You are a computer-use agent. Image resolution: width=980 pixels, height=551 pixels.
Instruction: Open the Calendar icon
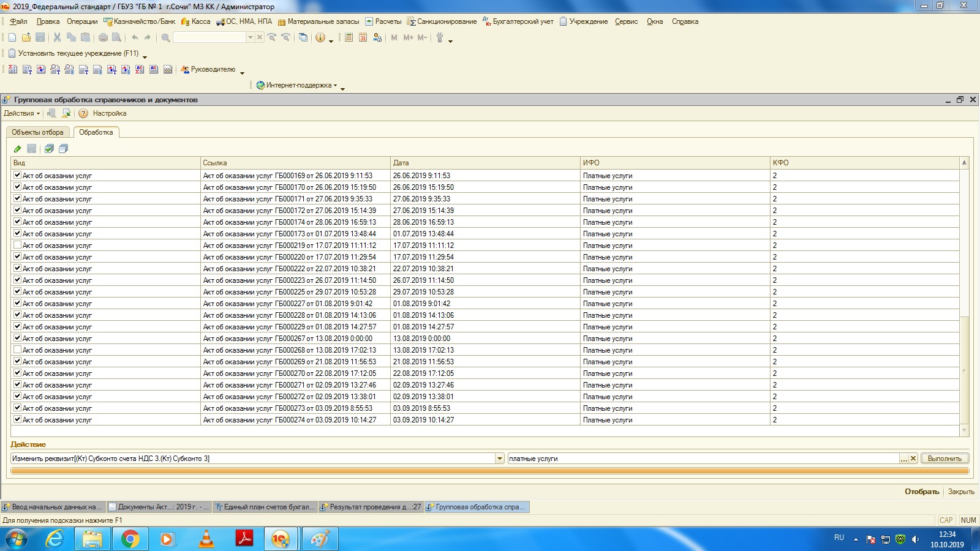click(363, 37)
